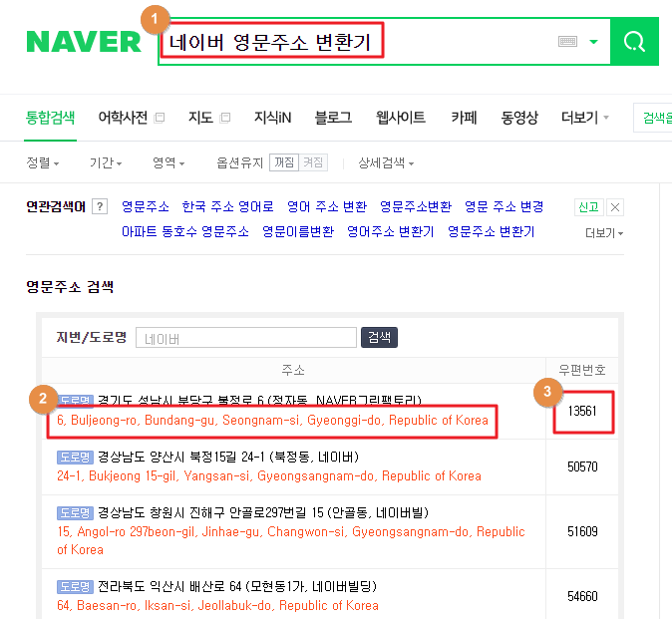Switch to the 지식iN tab
The width and height of the screenshot is (672, 619).
click(x=272, y=118)
